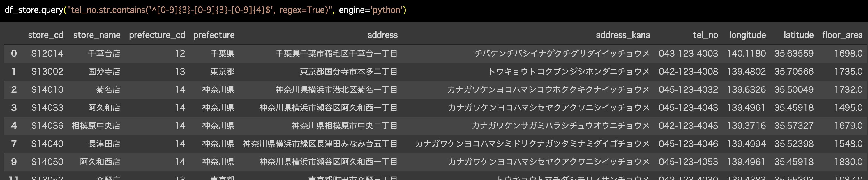Click floor area value 1495.0

[848, 107]
